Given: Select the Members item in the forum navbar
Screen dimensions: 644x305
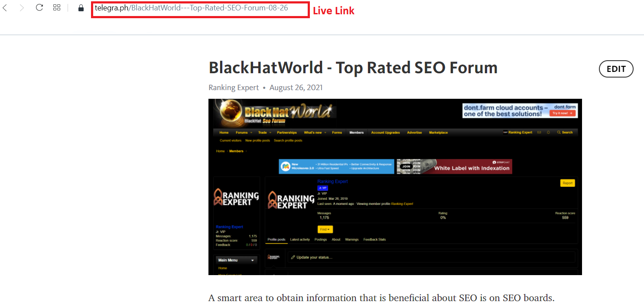Looking at the screenshot, I should tap(357, 133).
